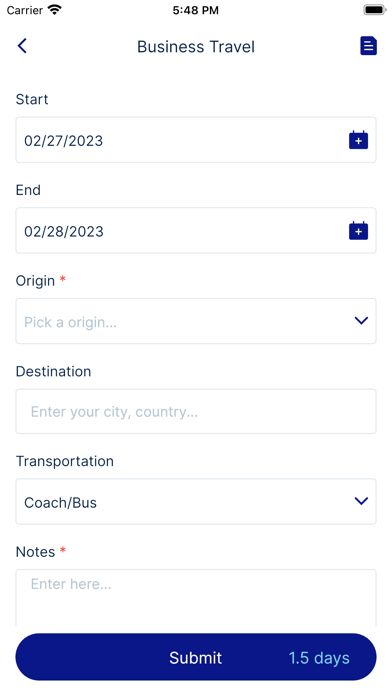392x696 pixels.
Task: Open the 'Pick a origin...' dropdown
Action: point(196,321)
